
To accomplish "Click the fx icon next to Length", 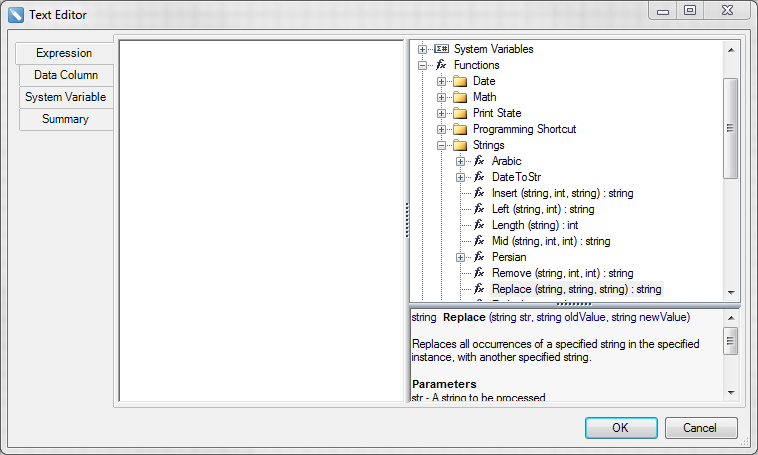I will pyautogui.click(x=479, y=225).
